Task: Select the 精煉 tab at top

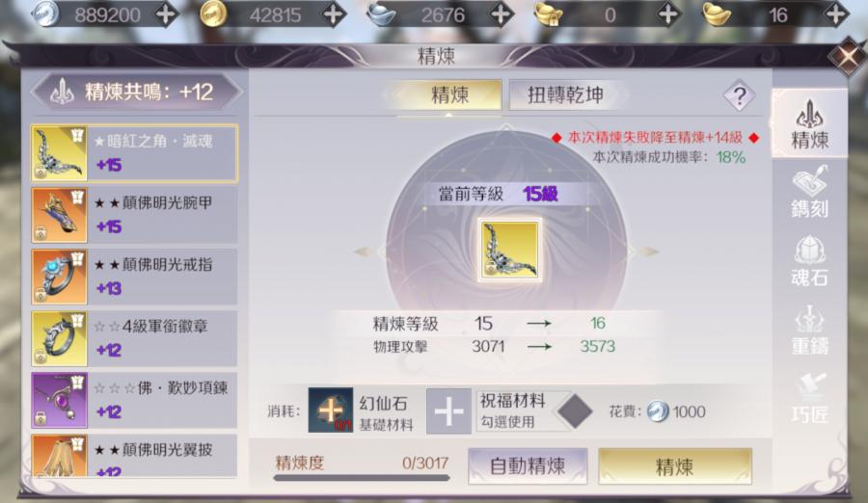Action: [x=448, y=95]
